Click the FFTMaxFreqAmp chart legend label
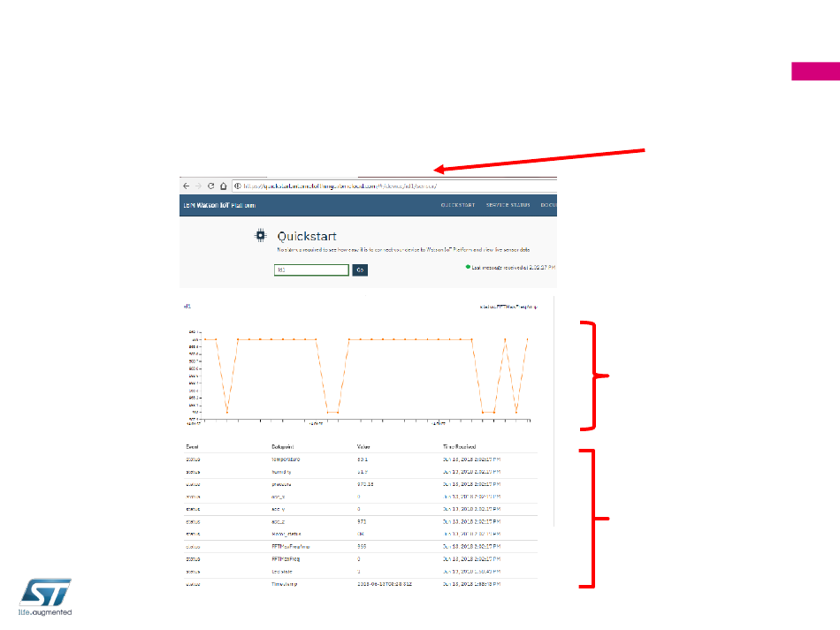Image resolution: width=840 pixels, height=630 pixels. click(508, 307)
